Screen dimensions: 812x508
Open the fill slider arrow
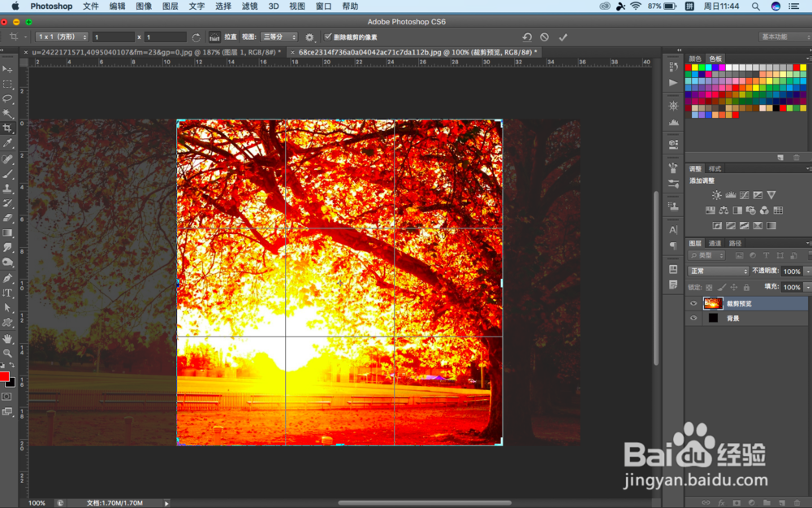pyautogui.click(x=807, y=287)
